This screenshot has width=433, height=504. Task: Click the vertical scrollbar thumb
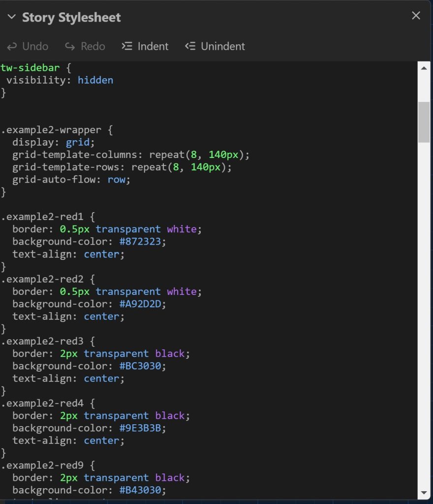pyautogui.click(x=424, y=122)
